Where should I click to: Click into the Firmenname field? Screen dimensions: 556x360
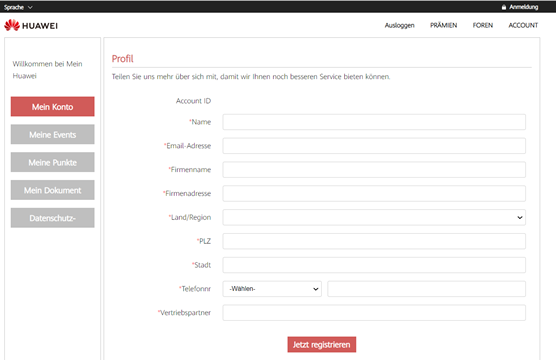point(374,170)
